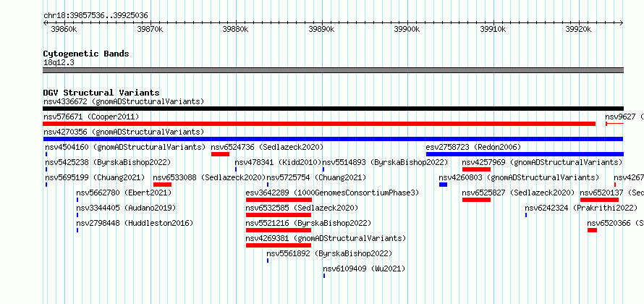Click the nsv4257969 (gnomADStructuralVariants) label
Viewport: 644px width, 304px height.
tap(542, 162)
